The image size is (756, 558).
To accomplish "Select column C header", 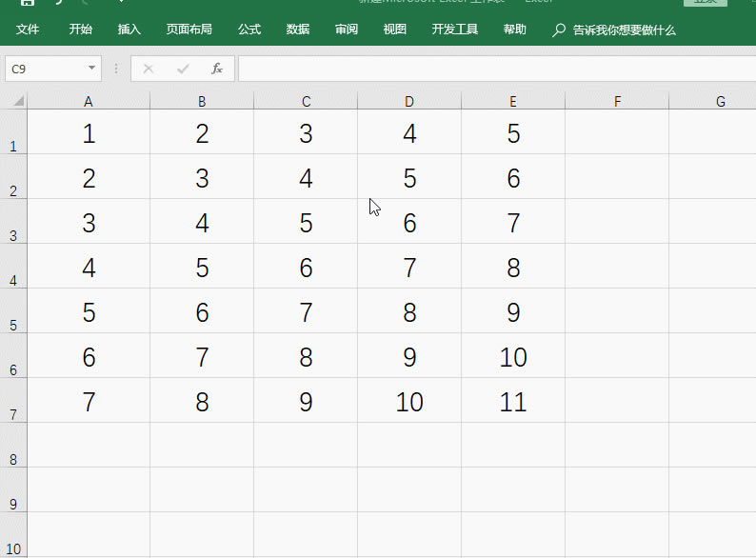I will pos(306,101).
